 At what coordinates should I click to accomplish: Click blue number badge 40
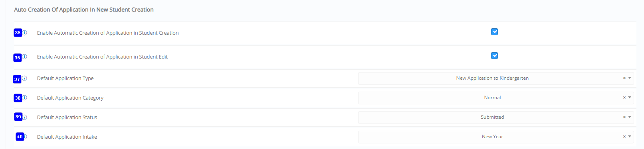20,137
